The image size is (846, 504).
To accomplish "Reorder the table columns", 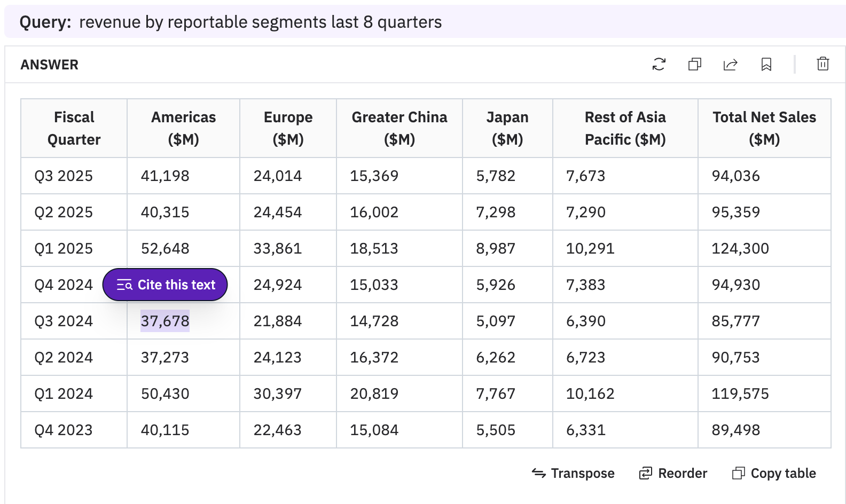I will (x=673, y=473).
